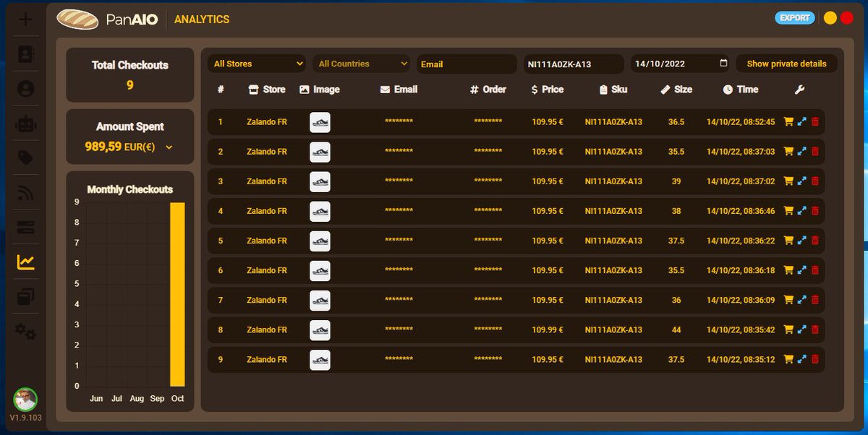This screenshot has width=868, height=435.
Task: Open the user accounts sidebar icon
Action: click(x=25, y=89)
